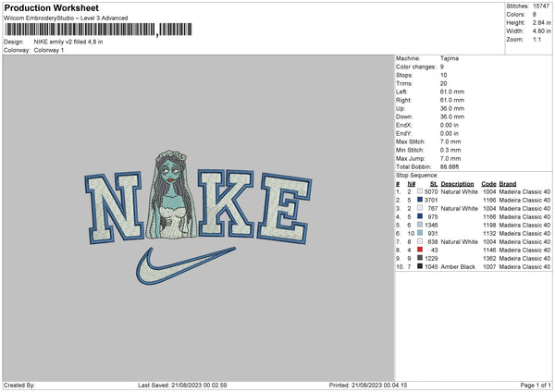Click the barcode at the top of the worksheet
This screenshot has width=555, height=392.
point(98,30)
